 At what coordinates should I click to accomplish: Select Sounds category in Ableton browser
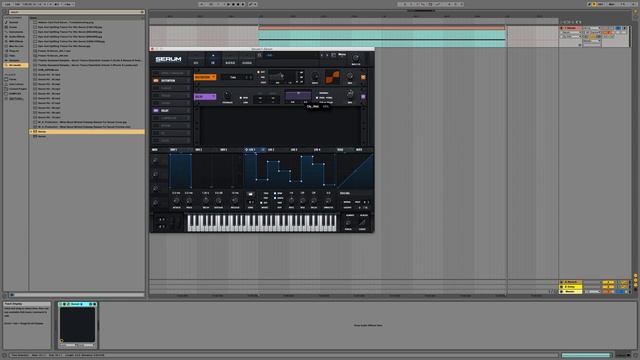(x=13, y=22)
